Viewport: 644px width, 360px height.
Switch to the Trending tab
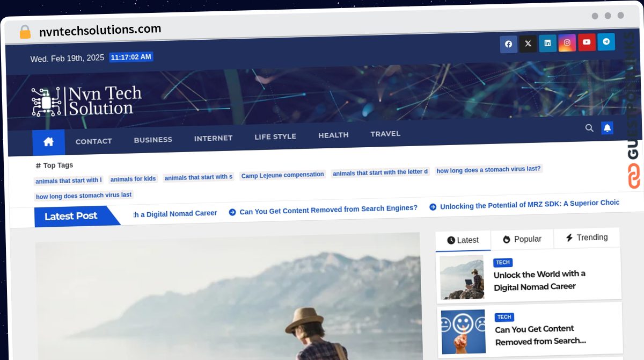(587, 237)
